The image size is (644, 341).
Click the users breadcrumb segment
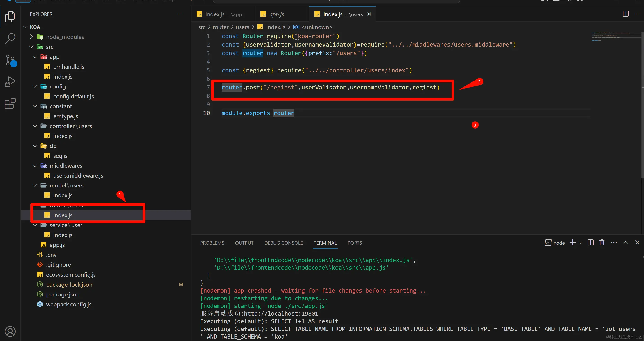[242, 27]
